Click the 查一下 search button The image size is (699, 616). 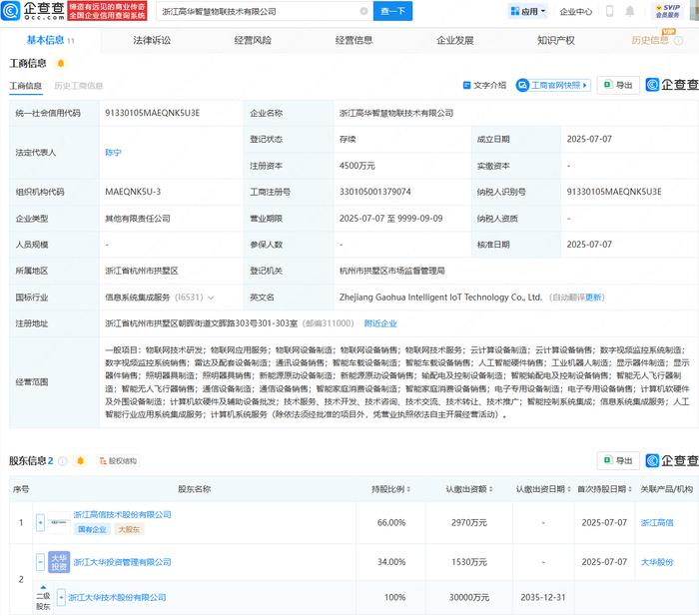click(x=392, y=11)
